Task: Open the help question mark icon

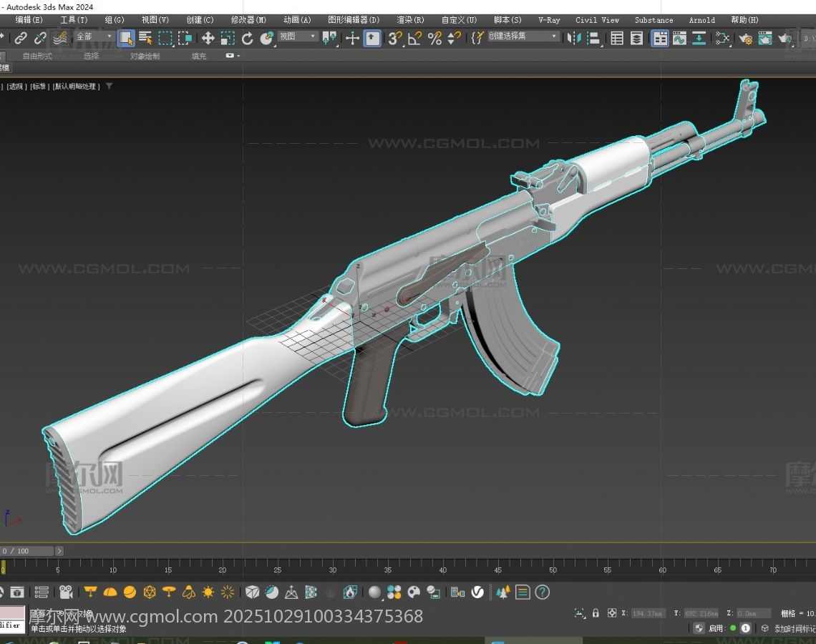Action: click(543, 592)
